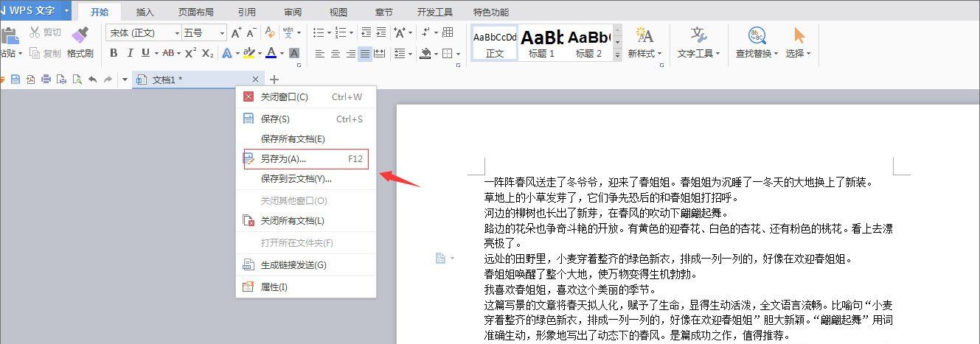Click the export to PDF icon
Screen dimensions: 980x344
click(30, 79)
